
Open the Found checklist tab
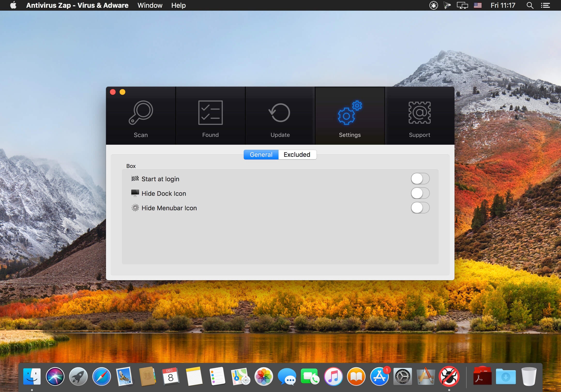pos(210,116)
